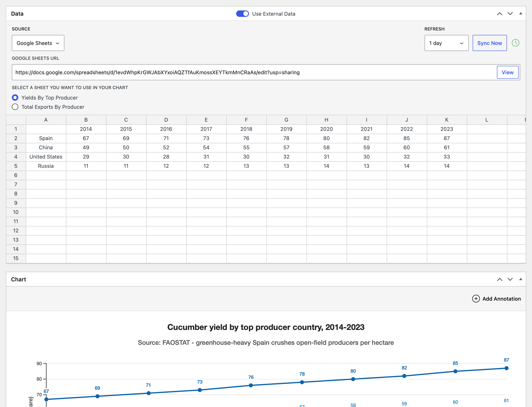Select Spain's 2023 value 87

447,138
